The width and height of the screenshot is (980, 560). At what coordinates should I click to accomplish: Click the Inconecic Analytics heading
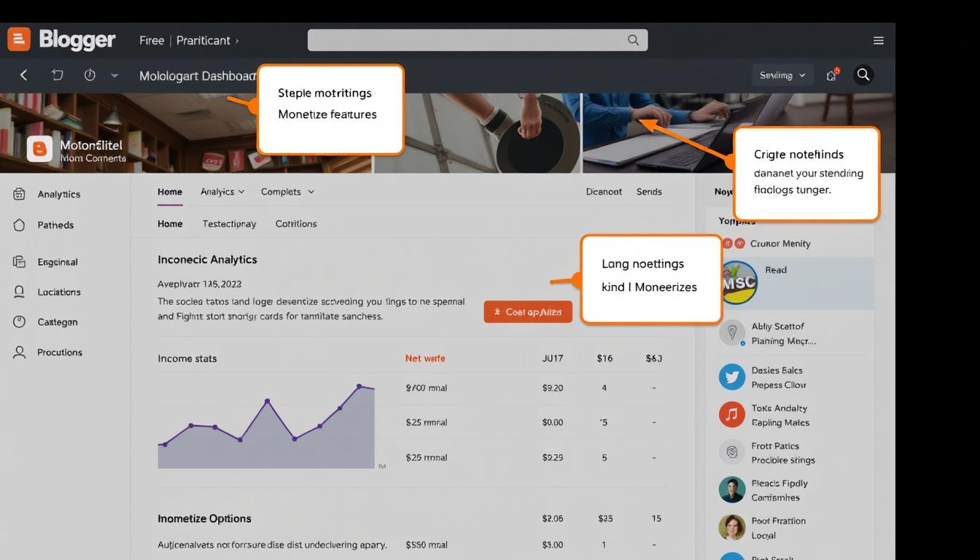[207, 260]
